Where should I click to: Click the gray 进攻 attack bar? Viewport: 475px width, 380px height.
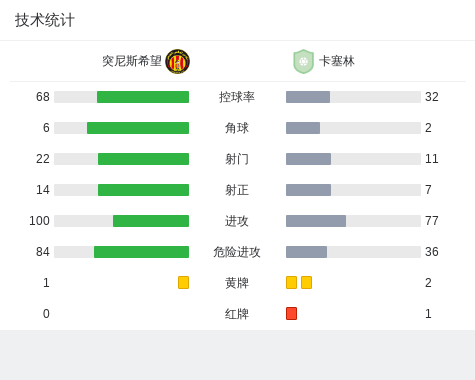click(316, 221)
